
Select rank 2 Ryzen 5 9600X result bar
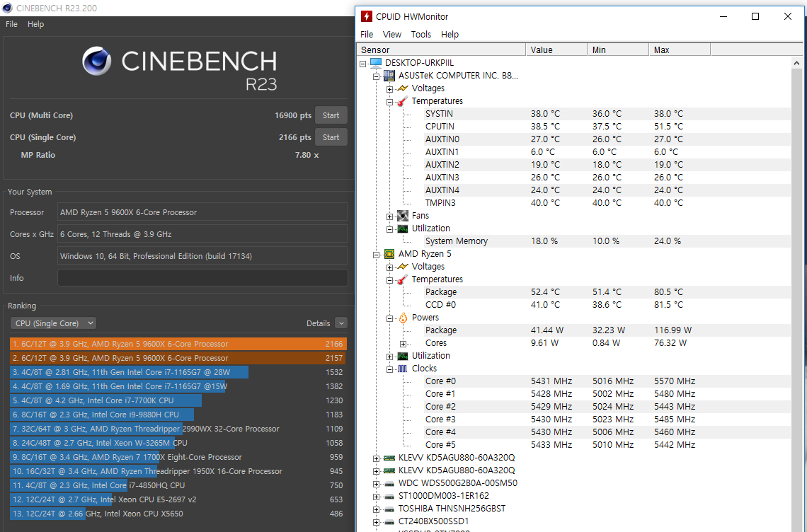tap(178, 358)
